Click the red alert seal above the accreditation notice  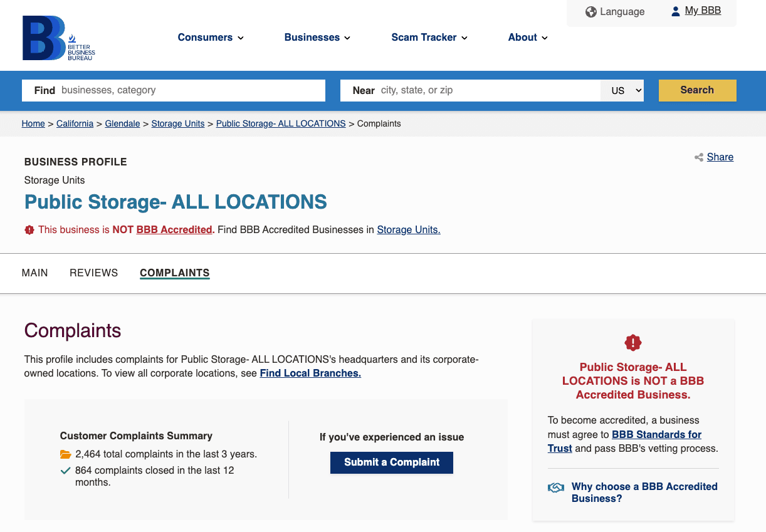tap(632, 343)
